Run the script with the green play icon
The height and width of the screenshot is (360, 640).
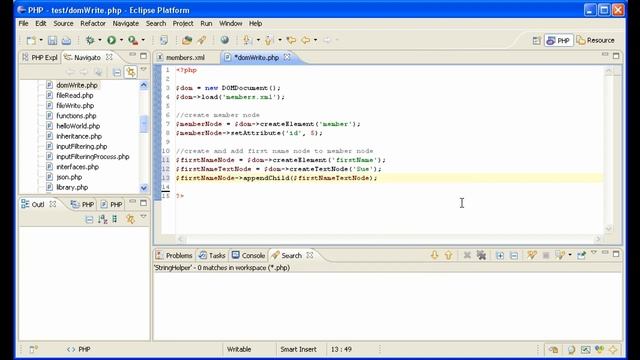[111, 40]
